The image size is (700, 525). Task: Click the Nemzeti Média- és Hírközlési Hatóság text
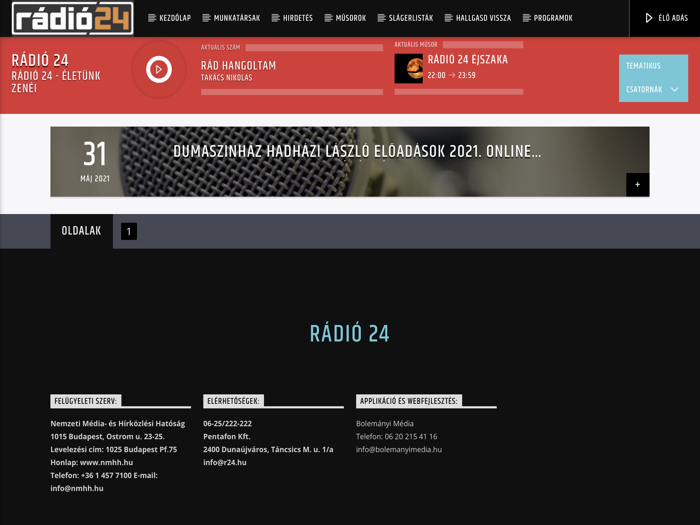point(117,424)
